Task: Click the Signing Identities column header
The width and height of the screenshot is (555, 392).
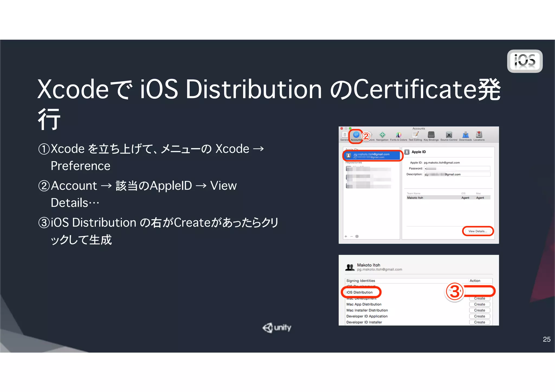Action: click(x=361, y=281)
